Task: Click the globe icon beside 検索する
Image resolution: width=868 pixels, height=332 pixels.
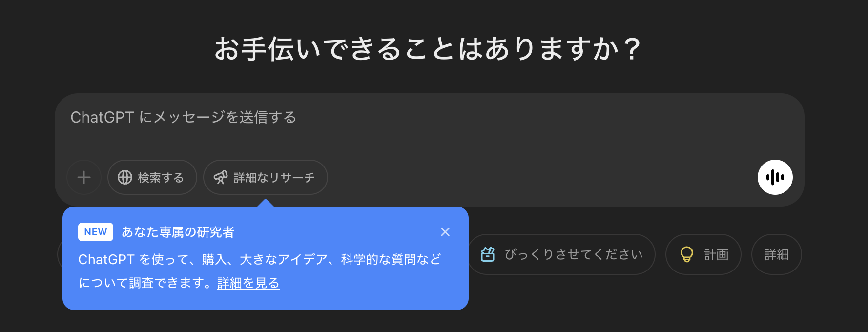Action: pos(125,177)
